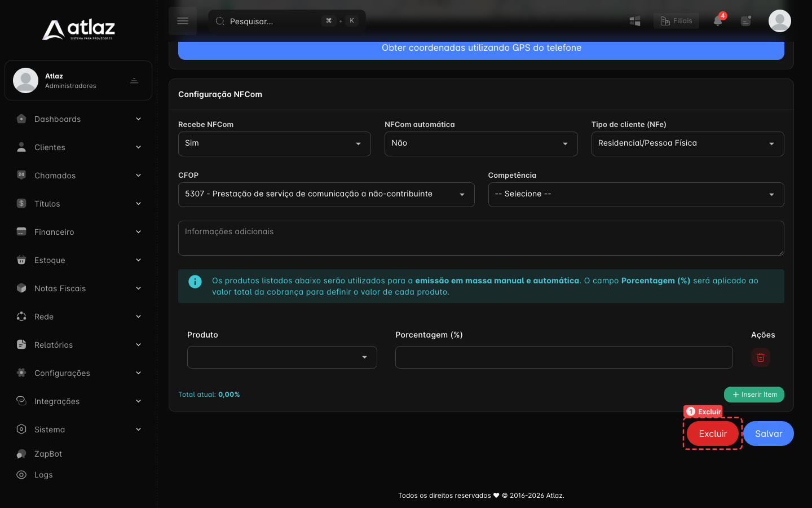Open the Produto dropdown
Screen dimensions: 812x508
[x=282, y=357]
